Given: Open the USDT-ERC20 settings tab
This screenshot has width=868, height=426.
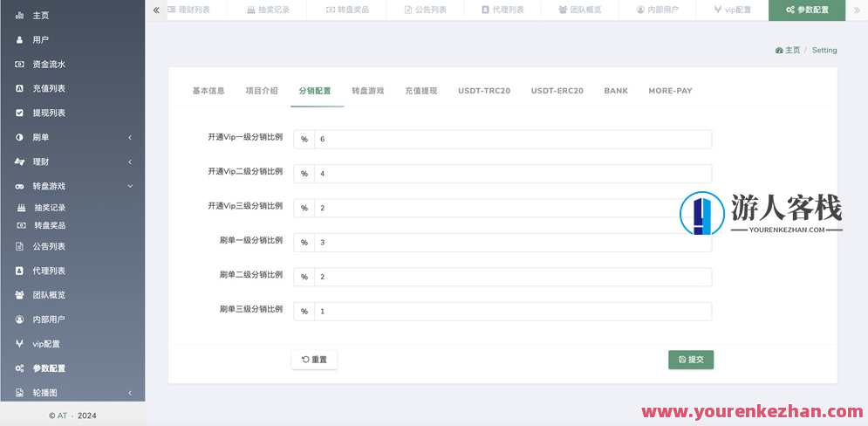Looking at the screenshot, I should [557, 91].
